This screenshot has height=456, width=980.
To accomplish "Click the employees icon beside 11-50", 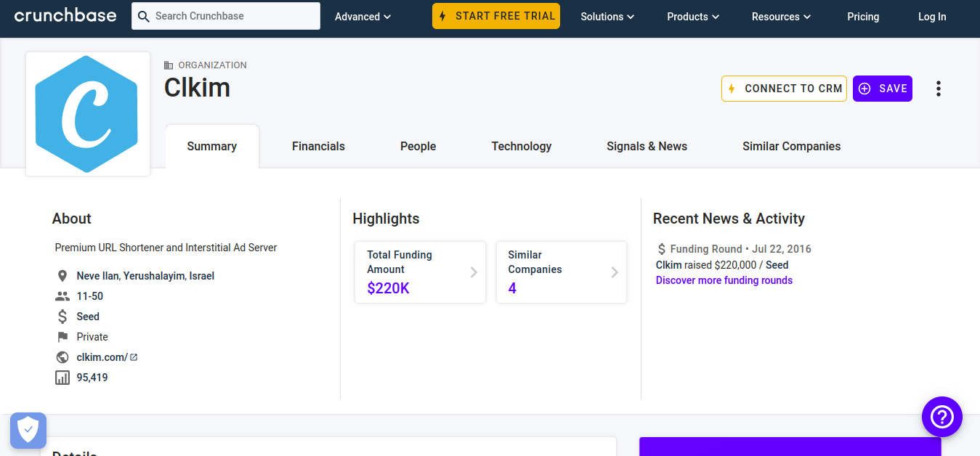I will tap(62, 296).
